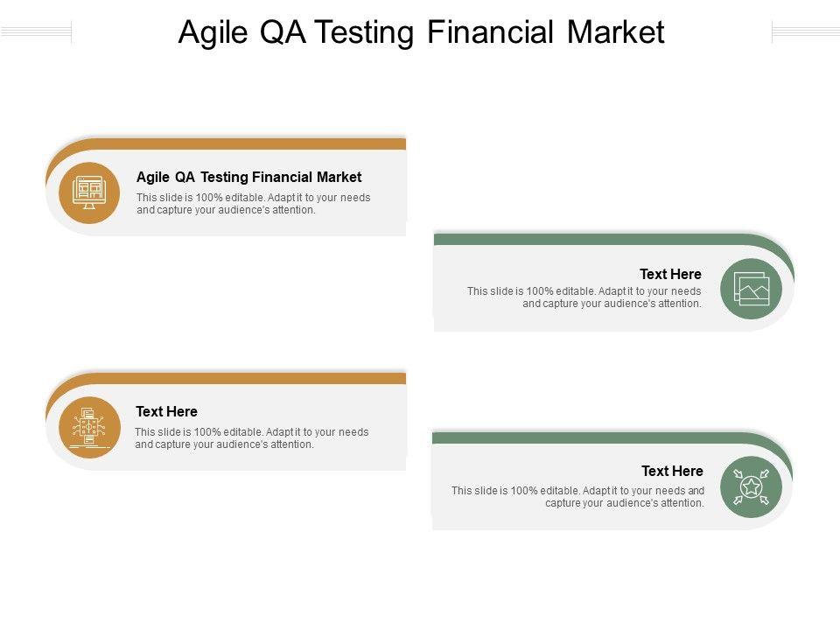Image resolution: width=840 pixels, height=630 pixels.
Task: Click the brown bar above the monitor card
Action: 262,143
